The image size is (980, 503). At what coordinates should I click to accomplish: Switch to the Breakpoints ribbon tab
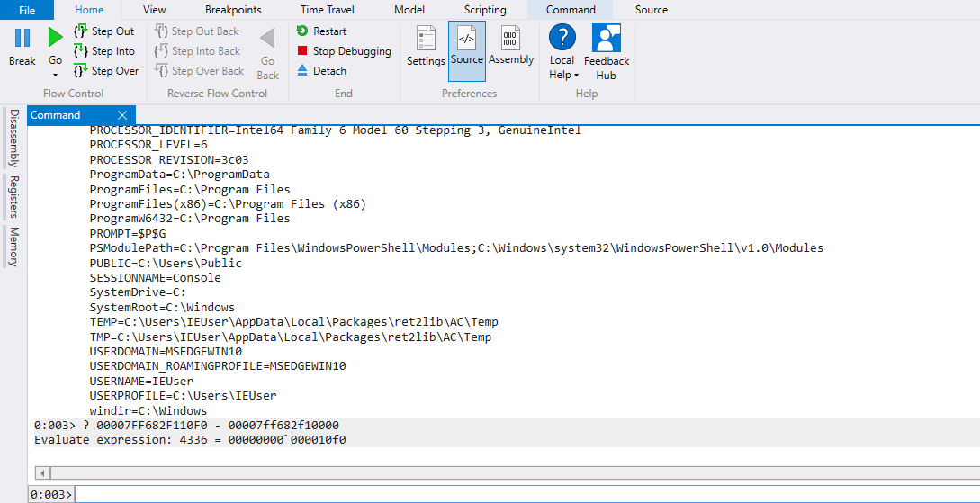point(233,10)
